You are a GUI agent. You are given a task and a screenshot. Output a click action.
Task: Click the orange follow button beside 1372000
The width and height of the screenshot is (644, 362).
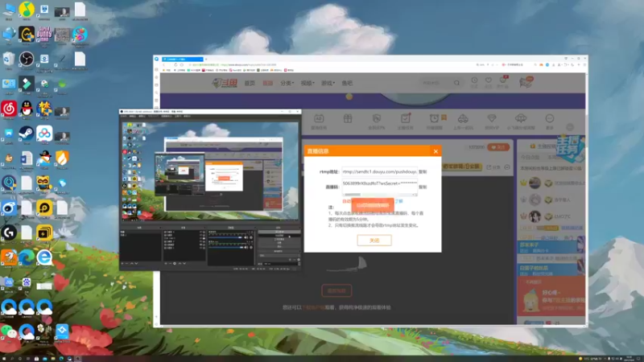pos(498,147)
